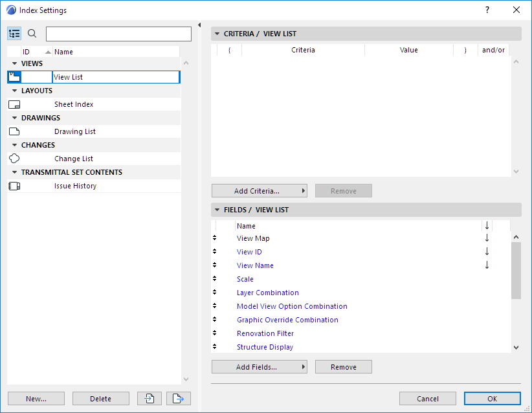The height and width of the screenshot is (413, 532).
Task: Click the View List flag icon
Action: tap(14, 76)
